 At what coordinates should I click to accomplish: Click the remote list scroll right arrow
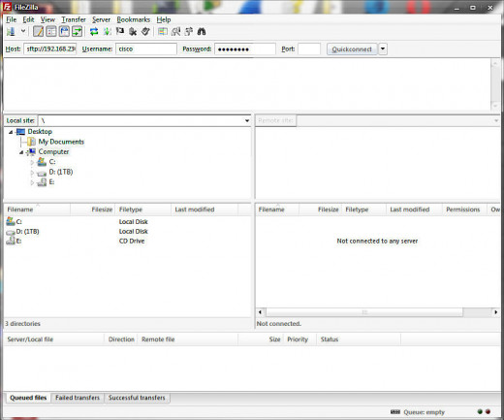pyautogui.click(x=496, y=312)
